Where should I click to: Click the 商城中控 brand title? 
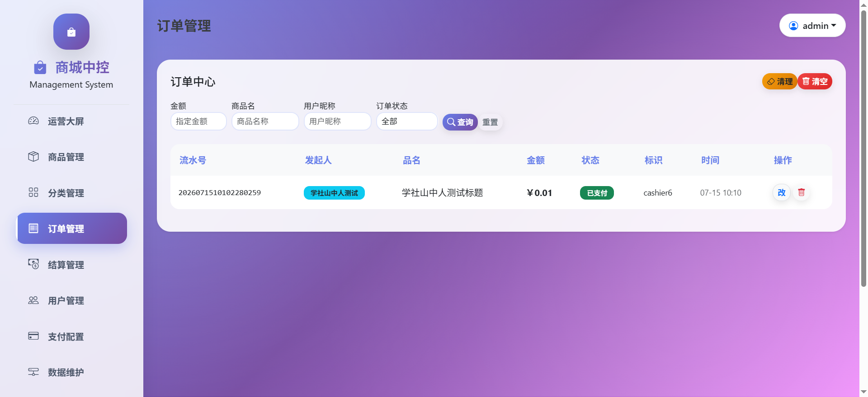pyautogui.click(x=82, y=67)
